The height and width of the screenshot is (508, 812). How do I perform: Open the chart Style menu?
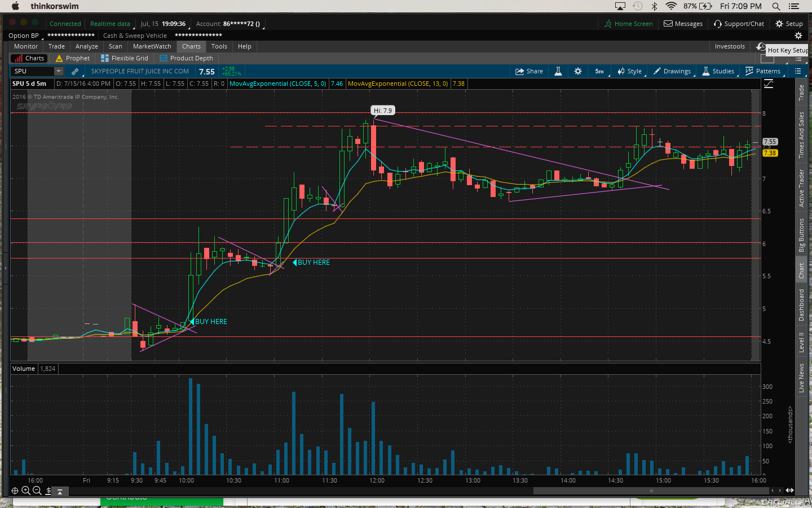click(630, 71)
